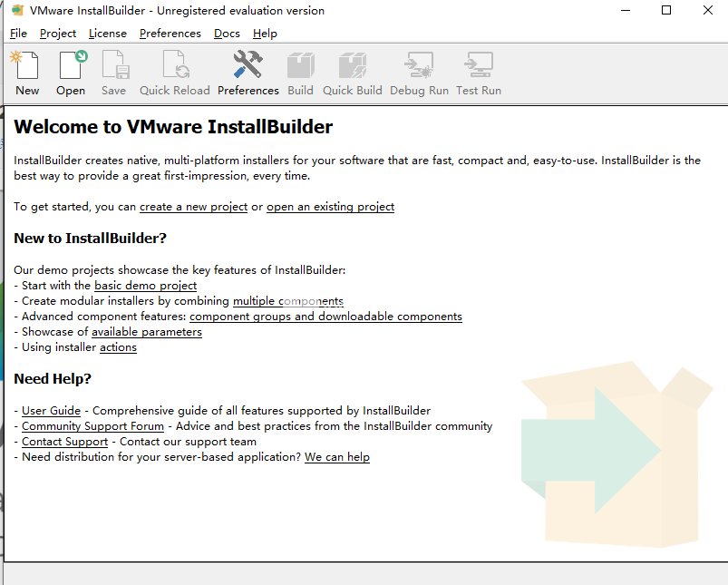
Task: Click the Quick Reload toolbar icon
Action: tap(176, 65)
